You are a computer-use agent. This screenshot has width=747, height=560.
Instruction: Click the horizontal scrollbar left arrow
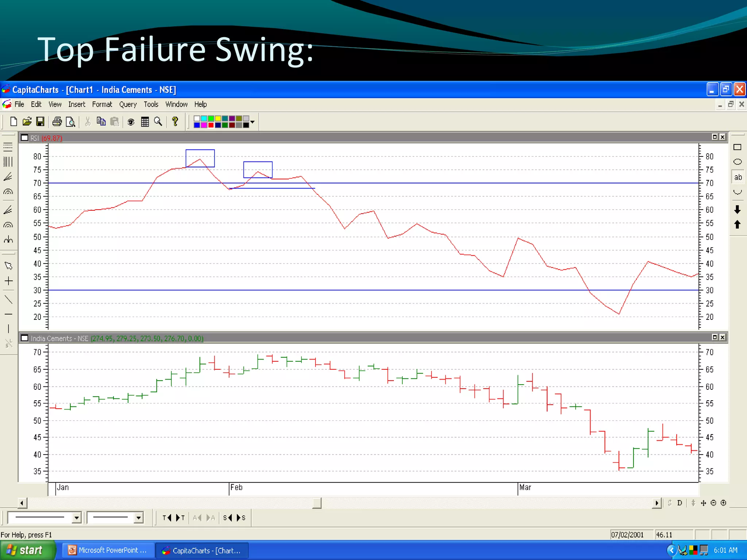(x=22, y=503)
